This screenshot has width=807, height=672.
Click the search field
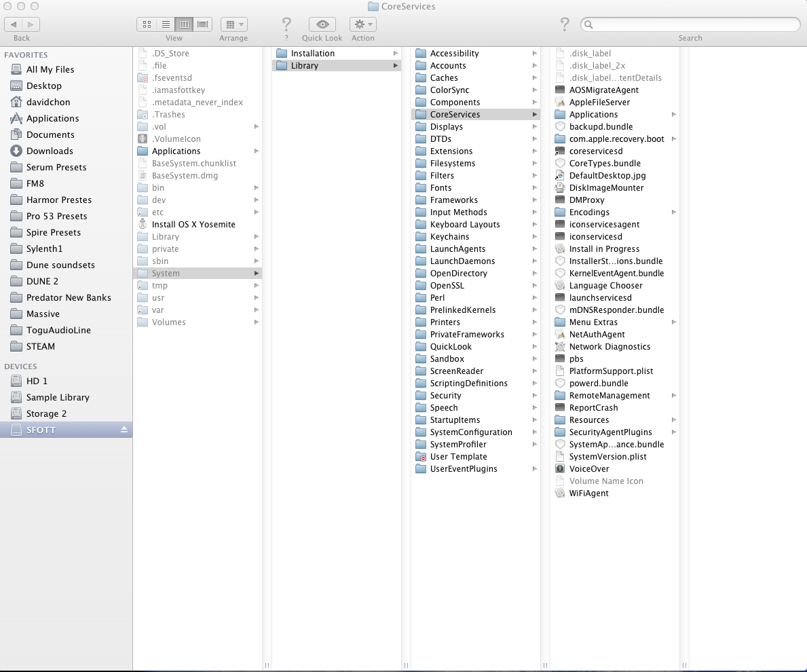[690, 24]
